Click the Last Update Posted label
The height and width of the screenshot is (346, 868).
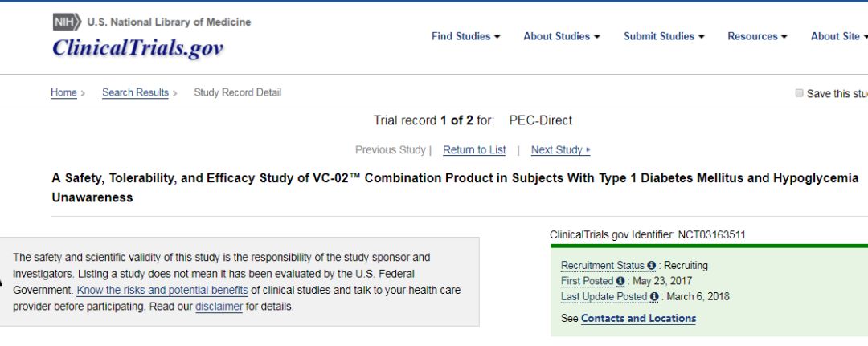point(604,297)
